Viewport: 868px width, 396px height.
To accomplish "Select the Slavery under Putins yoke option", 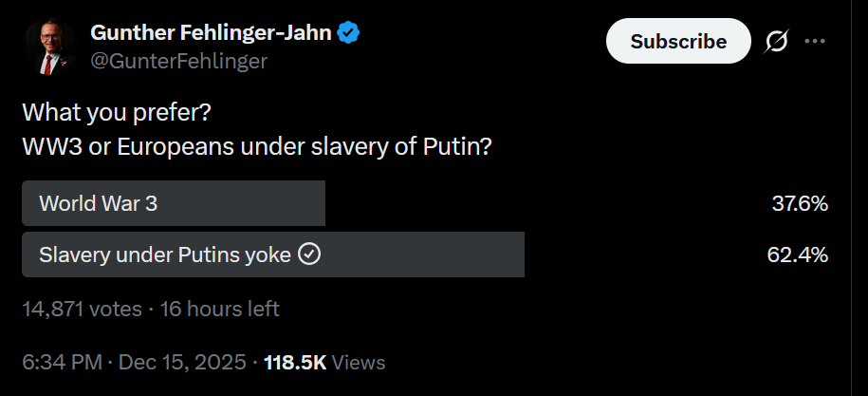I will click(x=425, y=255).
